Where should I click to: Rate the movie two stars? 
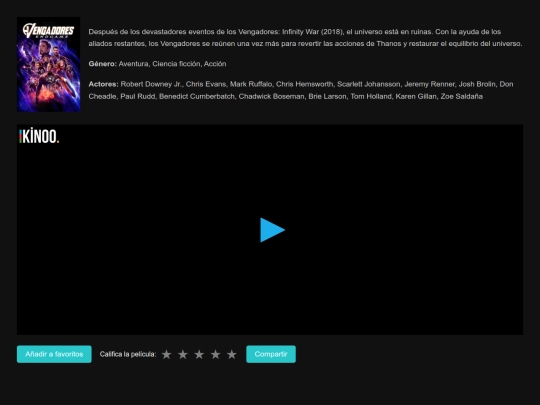click(x=183, y=354)
